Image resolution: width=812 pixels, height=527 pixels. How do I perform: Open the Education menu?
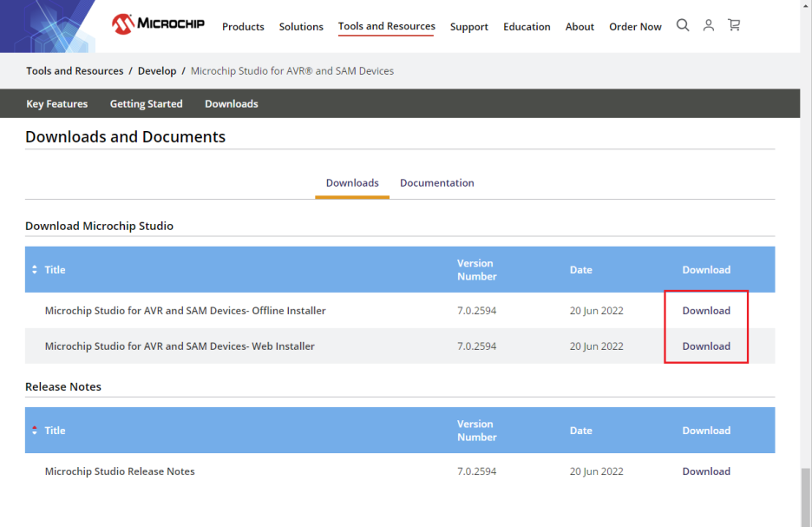pyautogui.click(x=527, y=26)
